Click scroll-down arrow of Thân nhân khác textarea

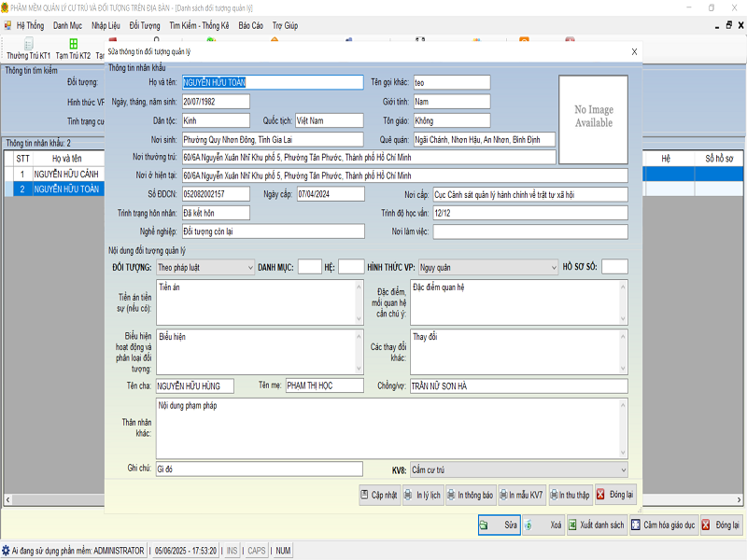pyautogui.click(x=623, y=453)
